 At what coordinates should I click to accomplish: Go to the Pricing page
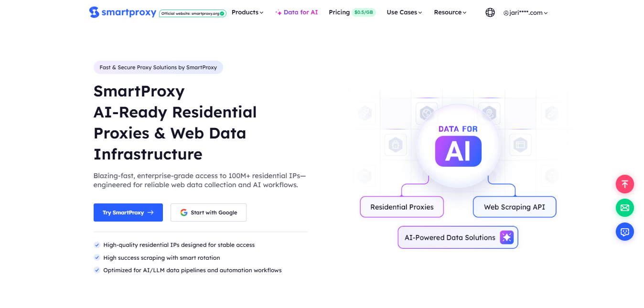point(339,12)
